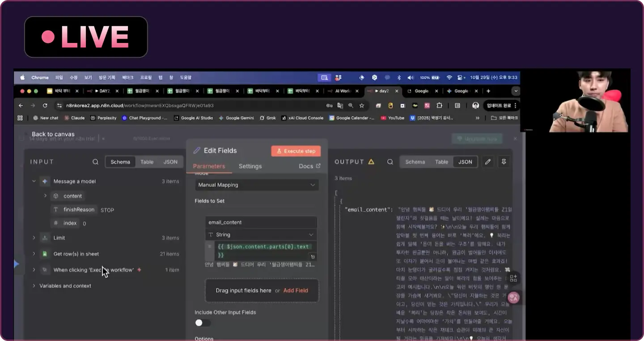Screen dimensions: 644x341
Task: Click the hash icon beside index
Action: [56, 223]
